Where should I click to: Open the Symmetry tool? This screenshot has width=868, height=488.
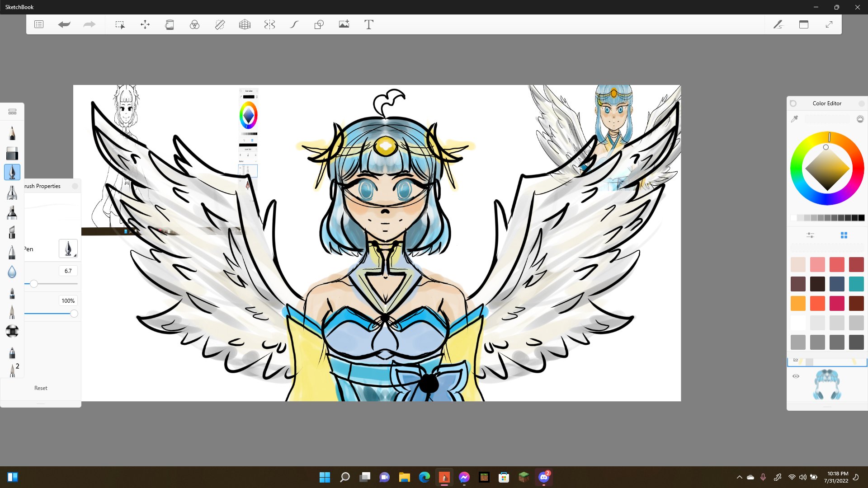pyautogui.click(x=269, y=24)
